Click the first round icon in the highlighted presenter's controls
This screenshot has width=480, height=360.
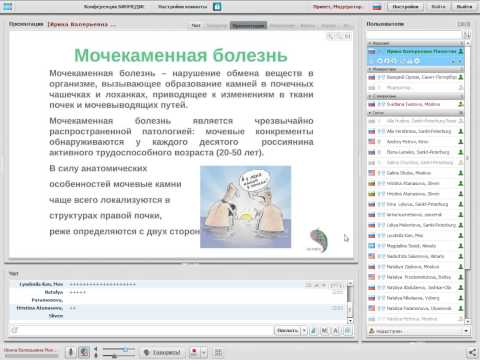click(380, 61)
